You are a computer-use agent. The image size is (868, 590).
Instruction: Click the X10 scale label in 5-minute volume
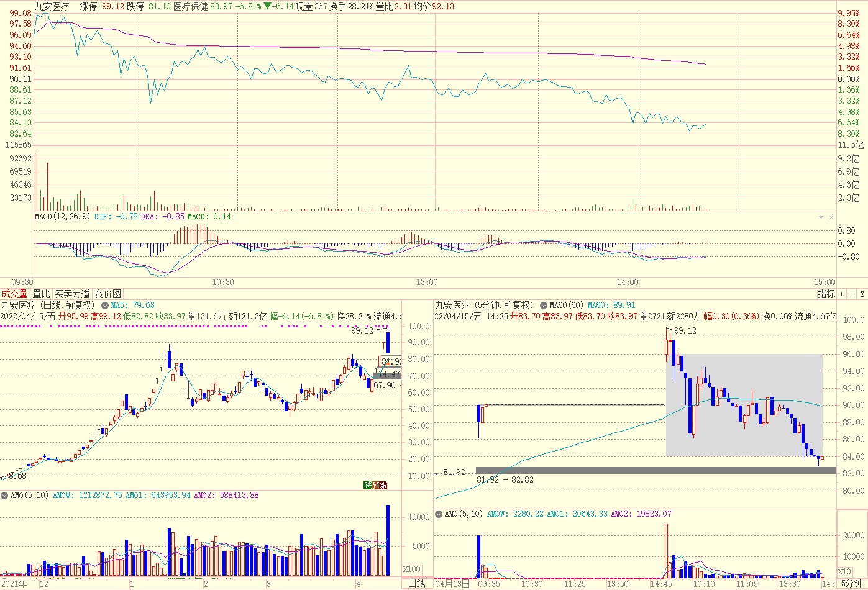(845, 572)
